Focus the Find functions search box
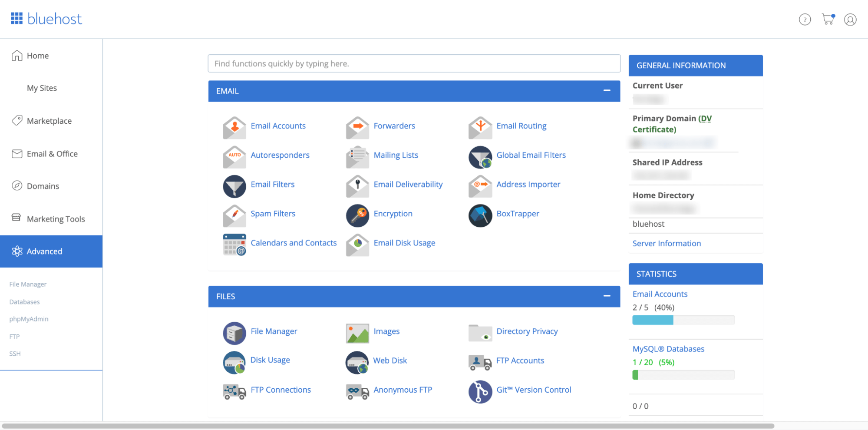Image resolution: width=868 pixels, height=430 pixels. tap(414, 63)
